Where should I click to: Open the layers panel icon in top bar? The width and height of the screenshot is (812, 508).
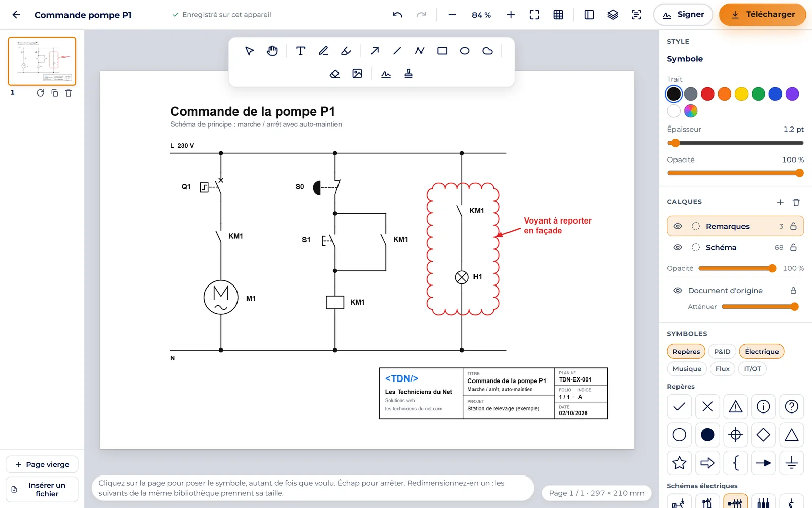pyautogui.click(x=613, y=15)
